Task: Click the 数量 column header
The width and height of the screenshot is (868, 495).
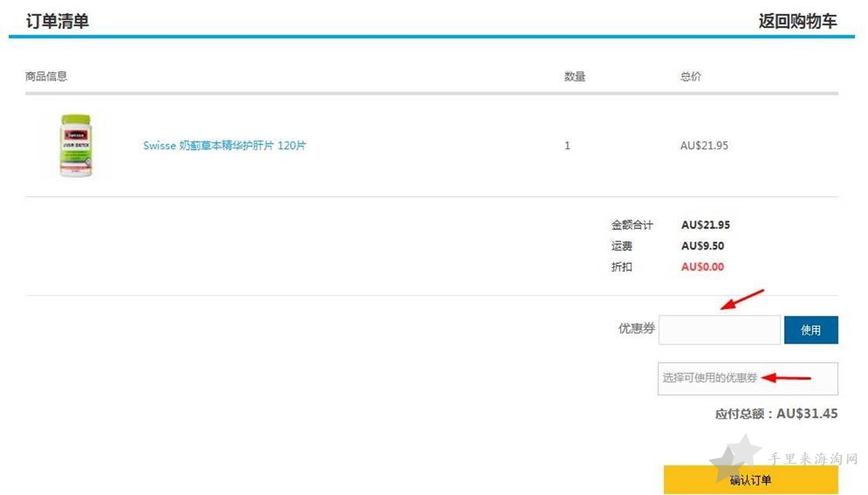Action: tap(575, 76)
